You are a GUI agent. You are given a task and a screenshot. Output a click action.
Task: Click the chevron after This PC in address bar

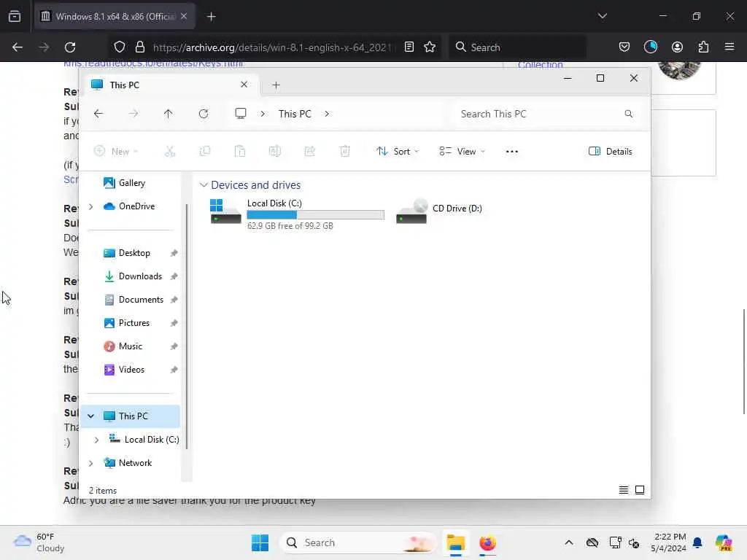tap(327, 114)
